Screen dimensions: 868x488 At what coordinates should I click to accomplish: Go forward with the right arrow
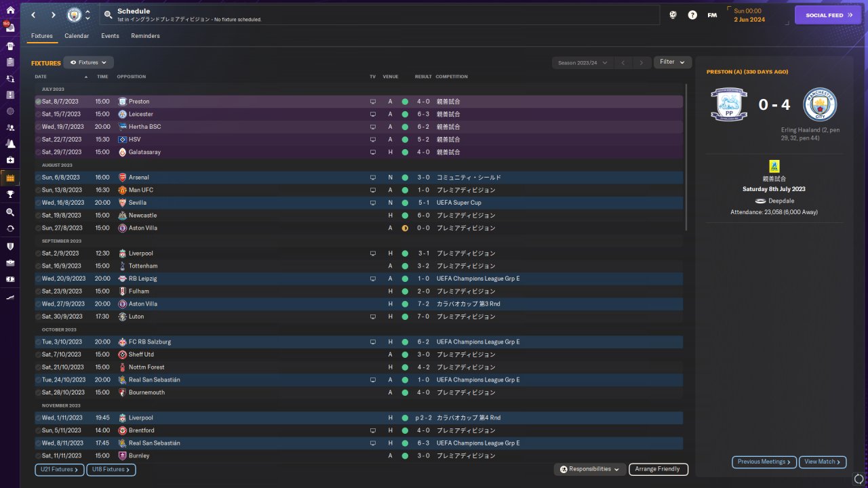click(x=54, y=15)
